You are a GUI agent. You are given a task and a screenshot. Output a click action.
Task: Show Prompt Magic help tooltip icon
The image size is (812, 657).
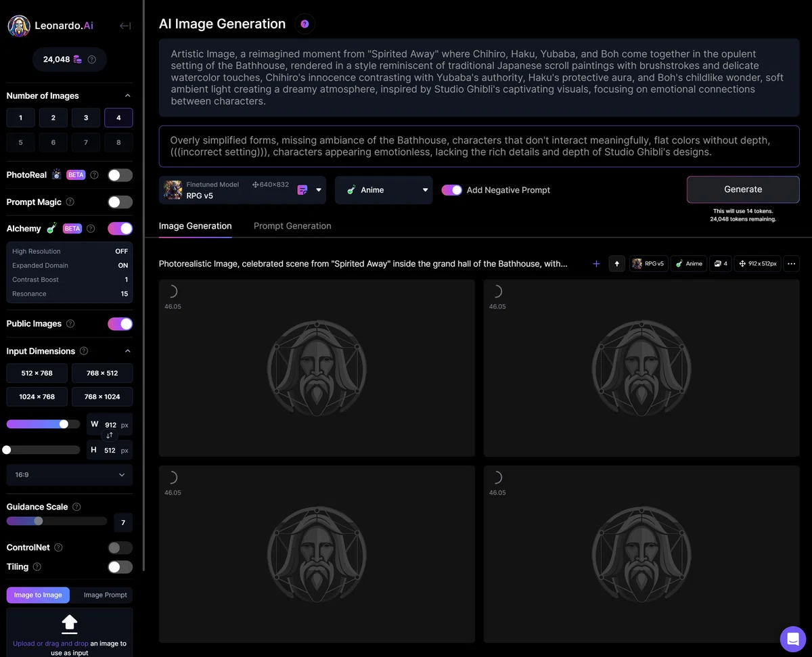pyautogui.click(x=70, y=202)
